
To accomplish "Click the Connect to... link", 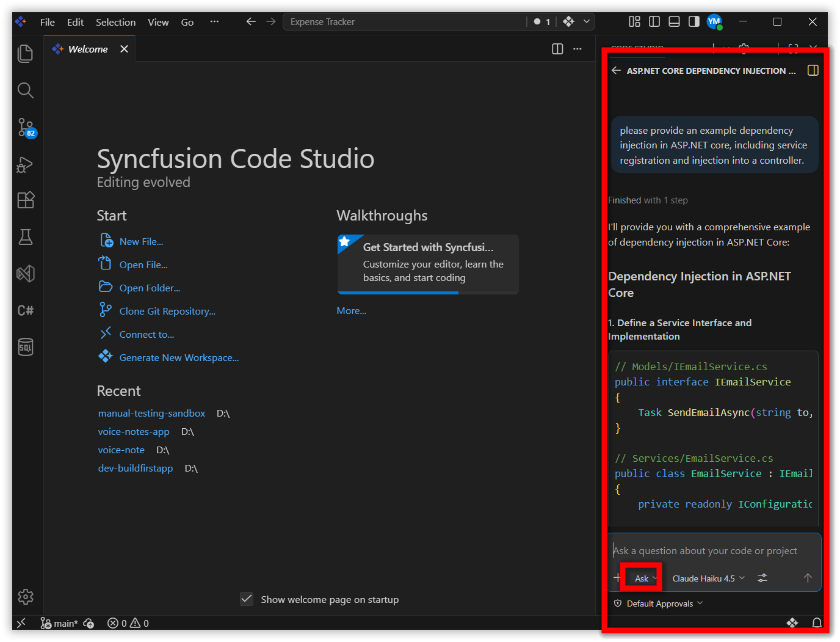I will tap(147, 335).
